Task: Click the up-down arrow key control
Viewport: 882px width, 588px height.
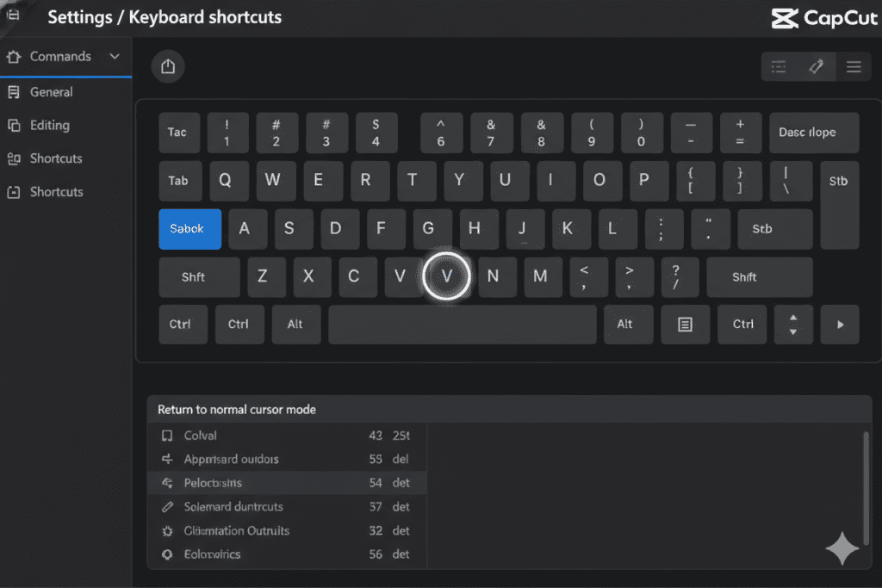Action: click(792, 325)
